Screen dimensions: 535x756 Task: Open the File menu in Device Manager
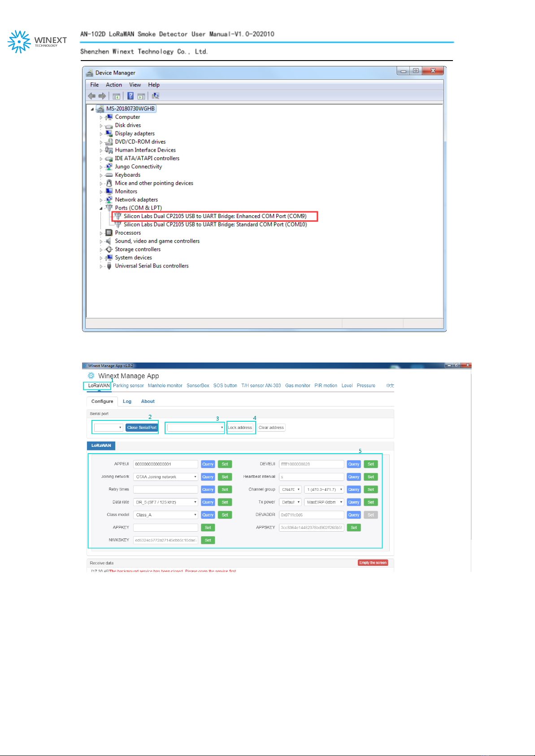click(x=95, y=85)
